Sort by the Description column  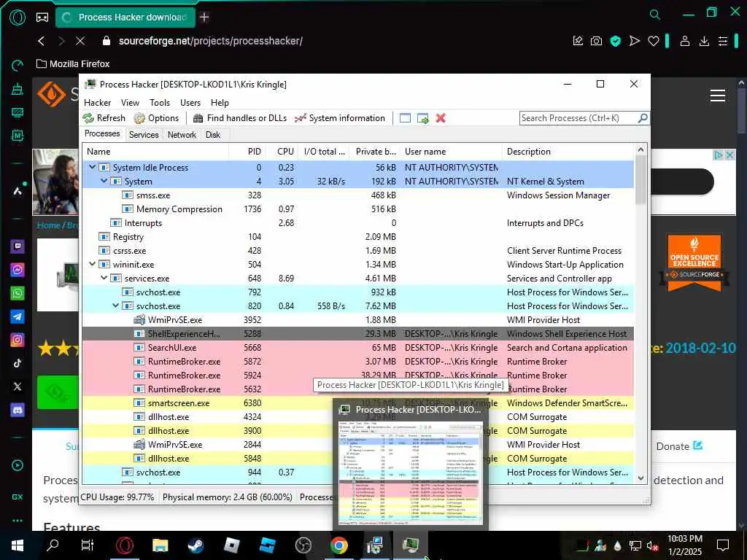click(x=568, y=152)
